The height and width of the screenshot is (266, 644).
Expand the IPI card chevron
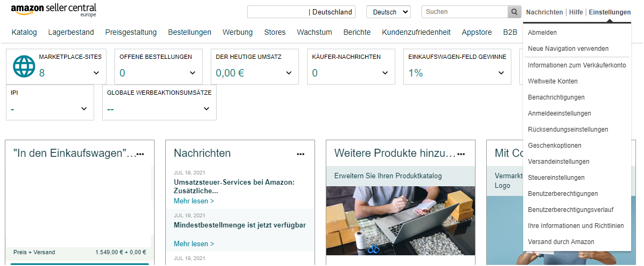pyautogui.click(x=84, y=109)
